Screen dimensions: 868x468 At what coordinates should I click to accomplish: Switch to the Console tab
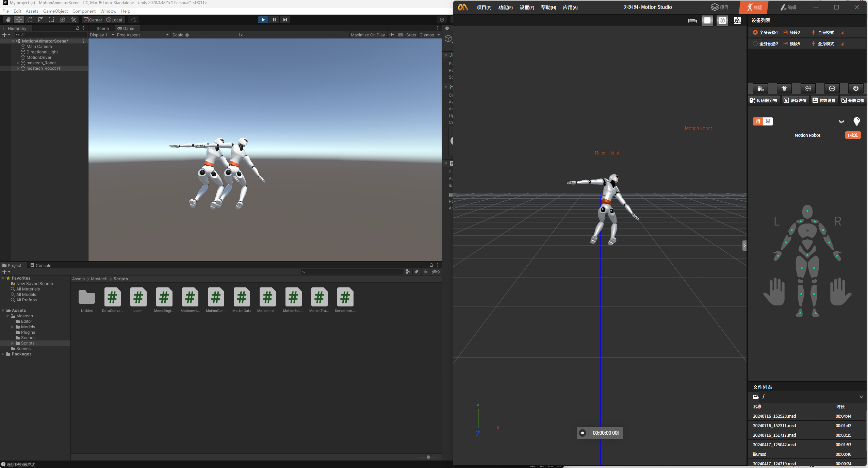coord(41,265)
